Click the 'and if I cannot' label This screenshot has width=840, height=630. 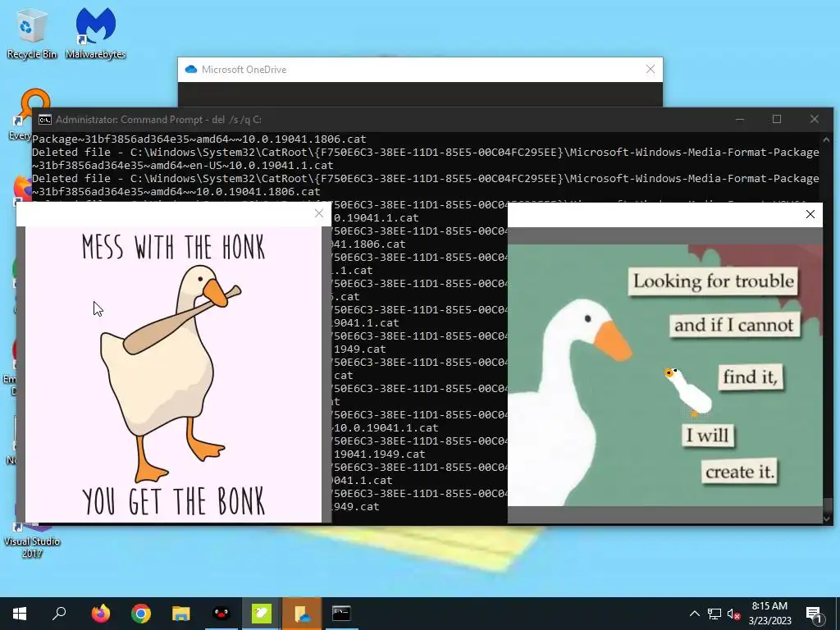tap(734, 325)
